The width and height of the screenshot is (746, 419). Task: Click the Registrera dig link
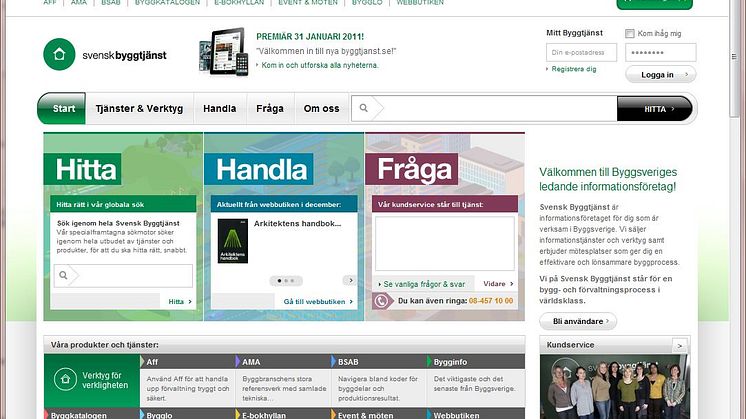(x=573, y=69)
